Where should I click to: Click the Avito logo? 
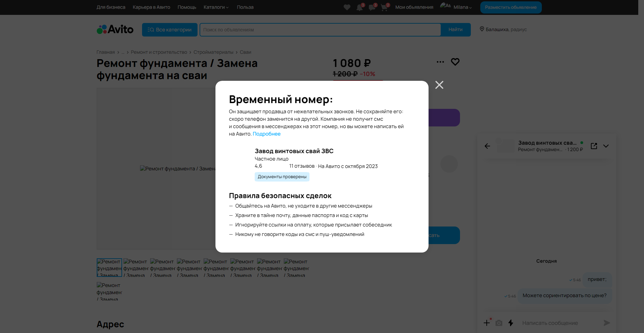[x=115, y=29]
